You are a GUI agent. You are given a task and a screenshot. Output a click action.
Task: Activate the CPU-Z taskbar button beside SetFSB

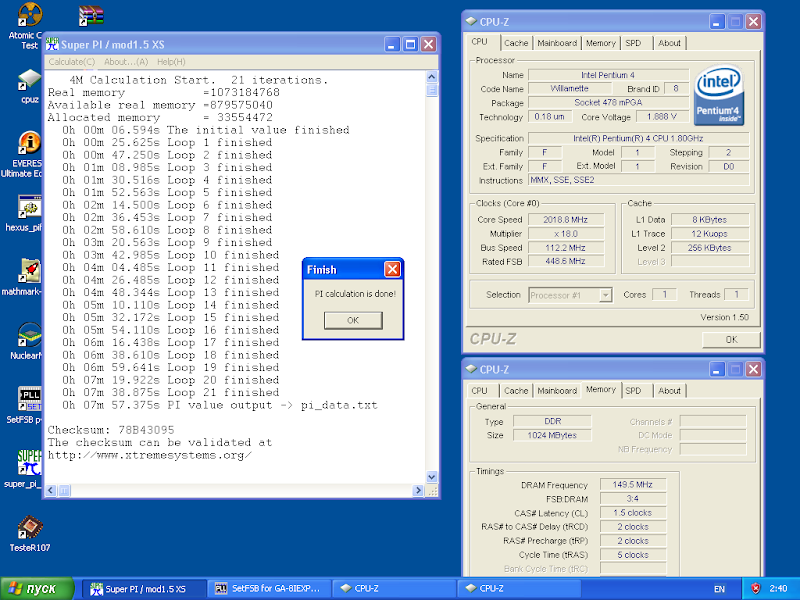tap(394, 589)
